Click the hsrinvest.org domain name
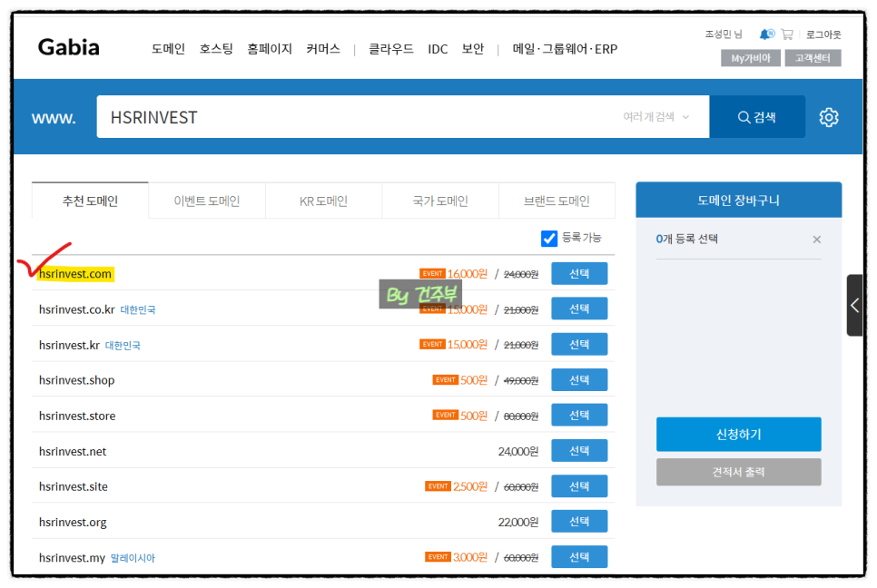 73,523
